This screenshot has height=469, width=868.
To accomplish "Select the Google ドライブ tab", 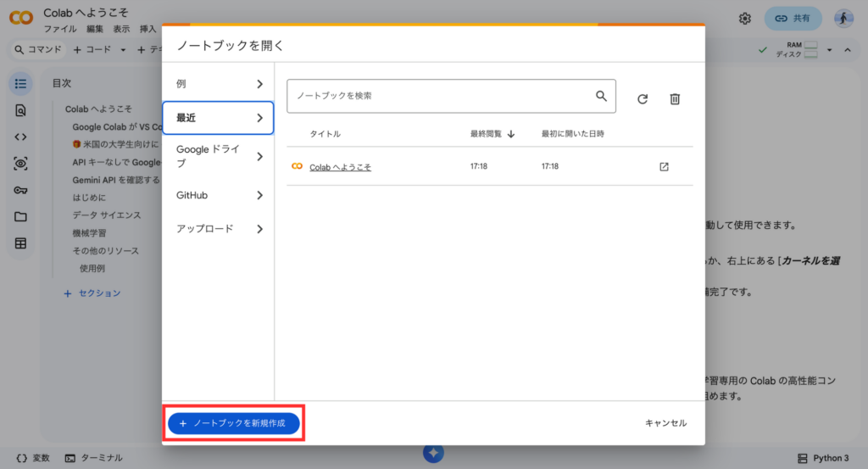I will click(x=218, y=157).
